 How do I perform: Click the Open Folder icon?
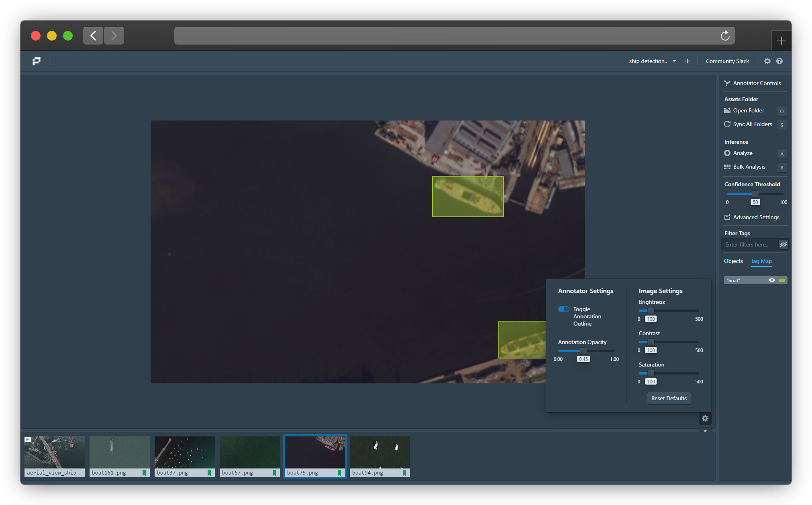coord(727,110)
